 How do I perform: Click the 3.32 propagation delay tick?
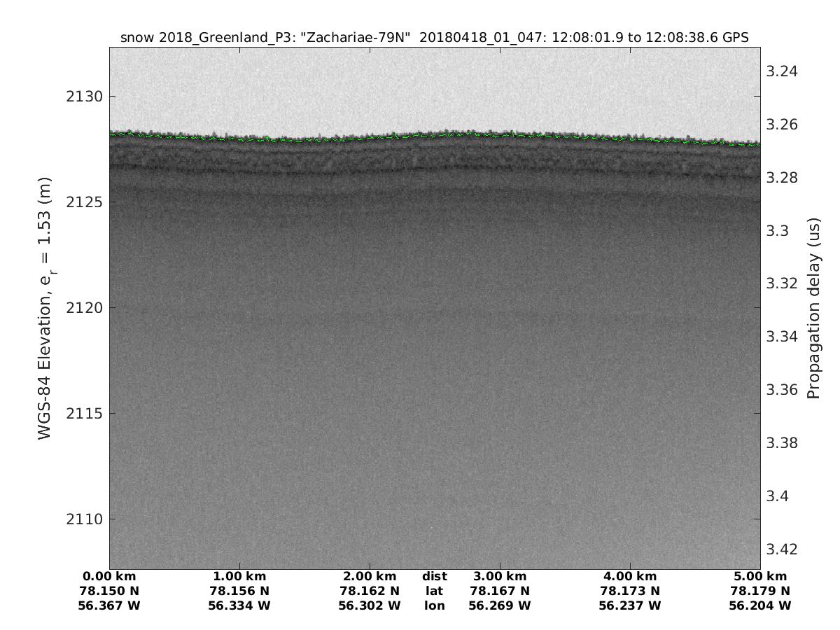[x=783, y=283]
